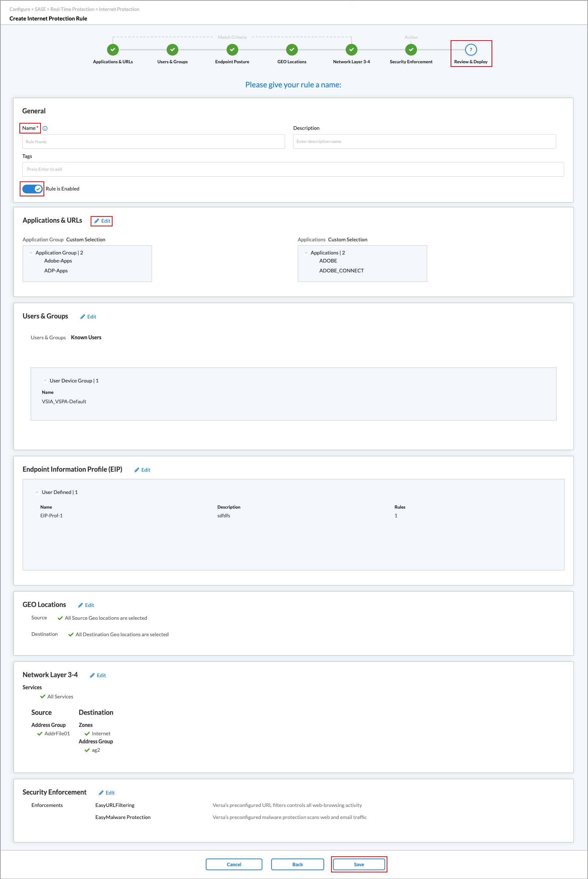Click the Rule Name input field
588x879 pixels.
click(x=153, y=142)
